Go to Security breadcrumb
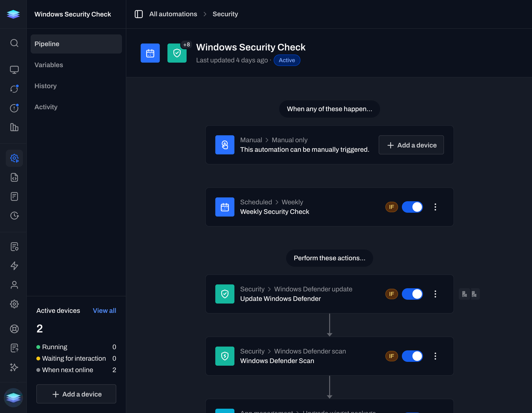This screenshot has width=532, height=413. [225, 14]
